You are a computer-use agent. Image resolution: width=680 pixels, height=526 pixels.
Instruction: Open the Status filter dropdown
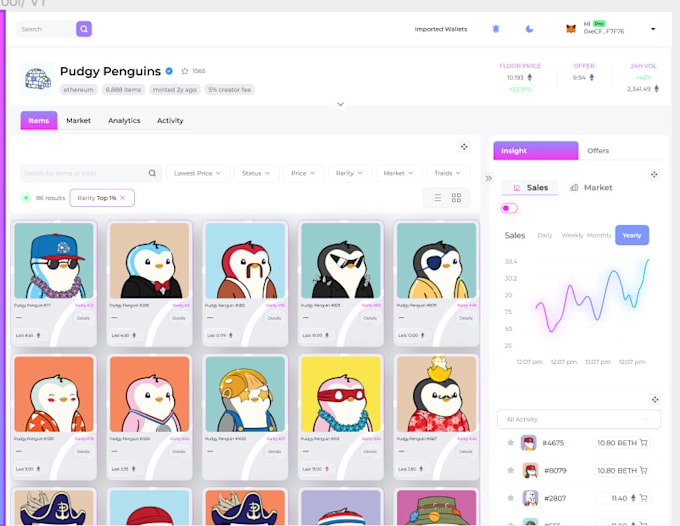[256, 173]
